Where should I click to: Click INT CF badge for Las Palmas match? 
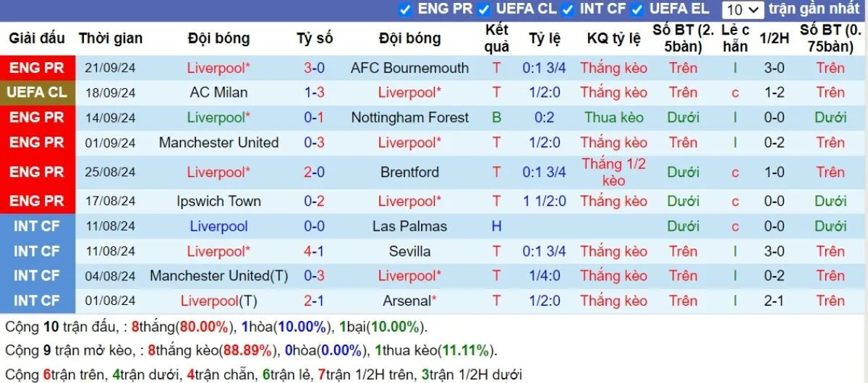[37, 226]
